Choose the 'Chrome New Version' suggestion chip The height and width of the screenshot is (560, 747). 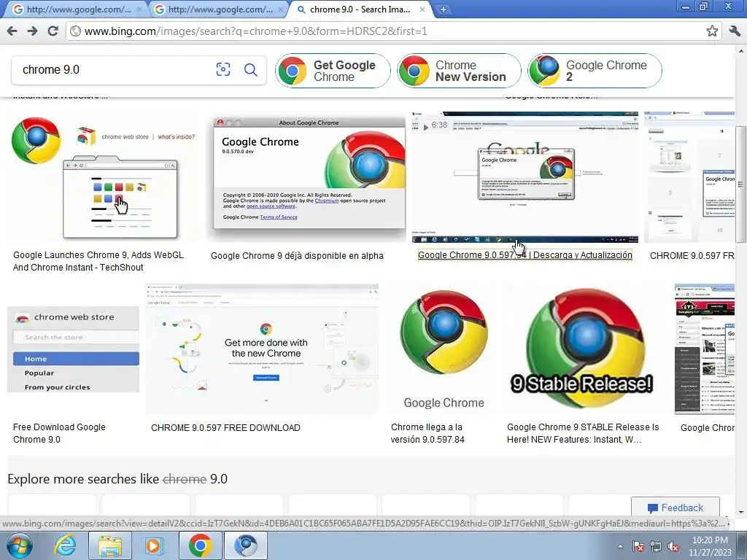click(459, 71)
